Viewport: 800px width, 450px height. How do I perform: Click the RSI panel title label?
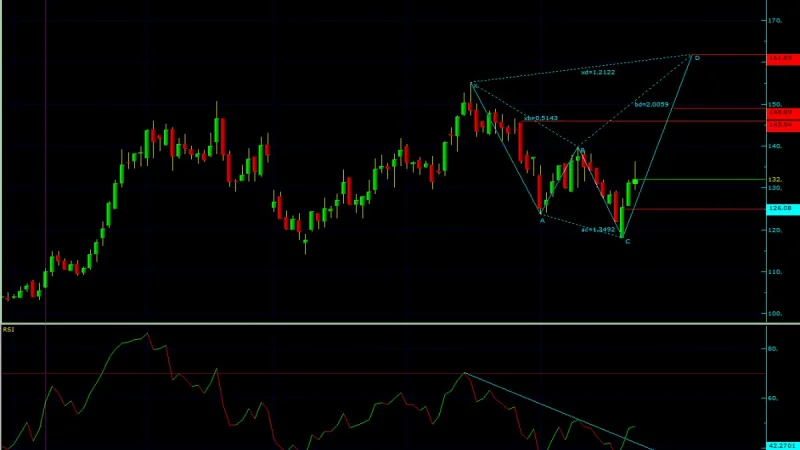(8, 330)
